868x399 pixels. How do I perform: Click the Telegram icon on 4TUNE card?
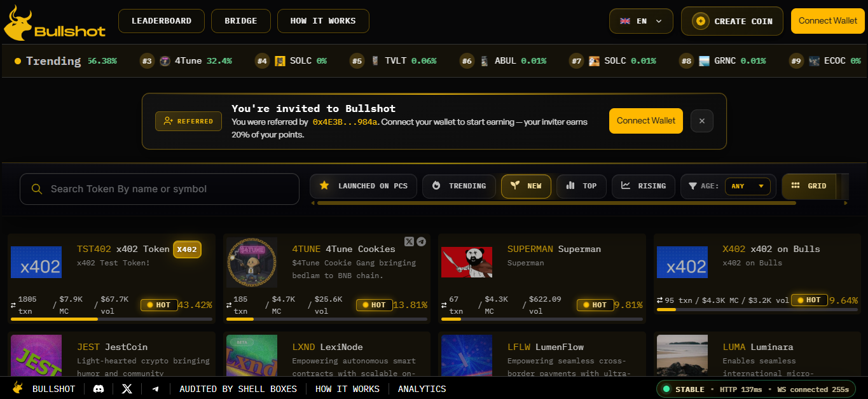pyautogui.click(x=421, y=241)
